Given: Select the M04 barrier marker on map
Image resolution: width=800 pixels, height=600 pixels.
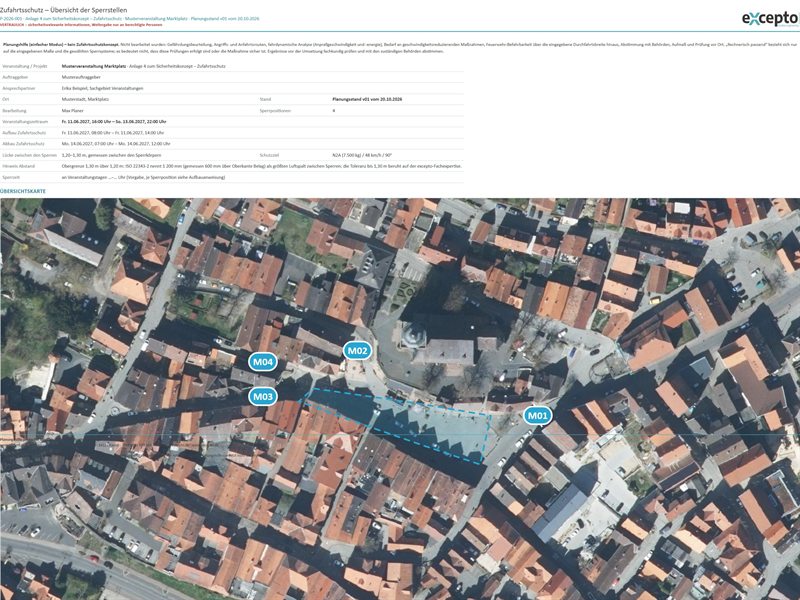Looking at the screenshot, I should pyautogui.click(x=263, y=362).
